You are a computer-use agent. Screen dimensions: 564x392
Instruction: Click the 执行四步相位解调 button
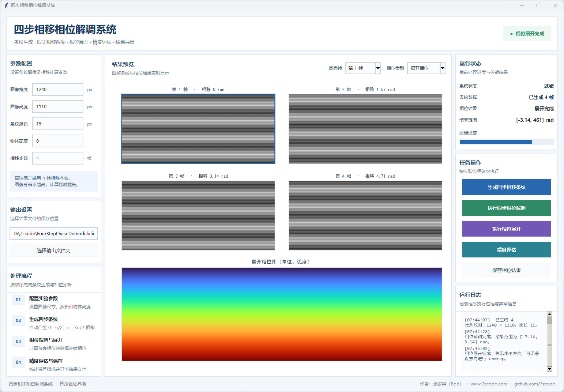[506, 208]
